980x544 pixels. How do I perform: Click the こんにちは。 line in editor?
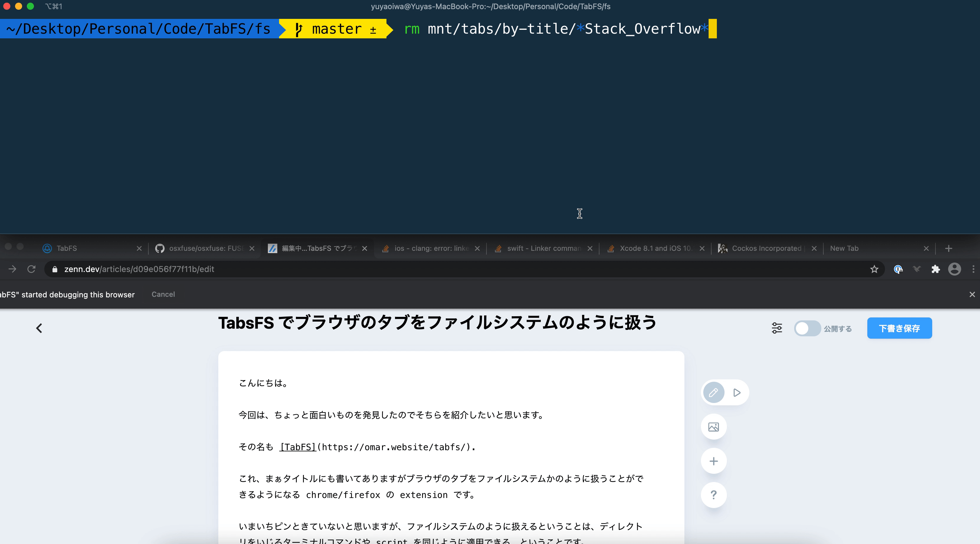(263, 383)
